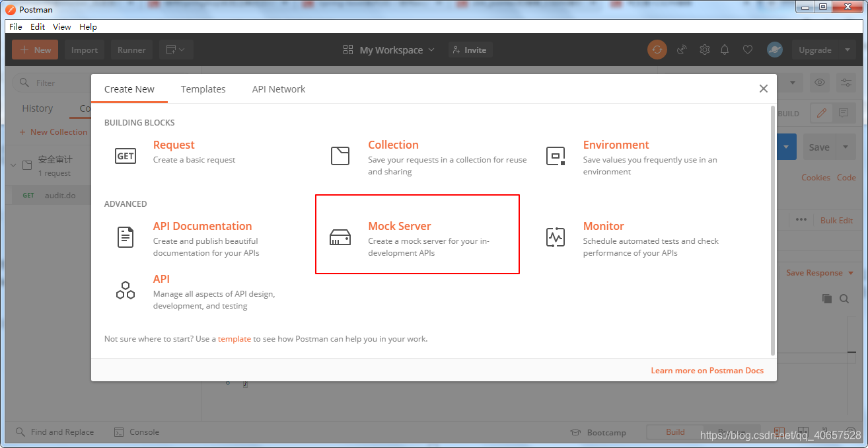Open the environment selector dropdown arrow
Viewport: 868px width, 448px height.
point(793,83)
